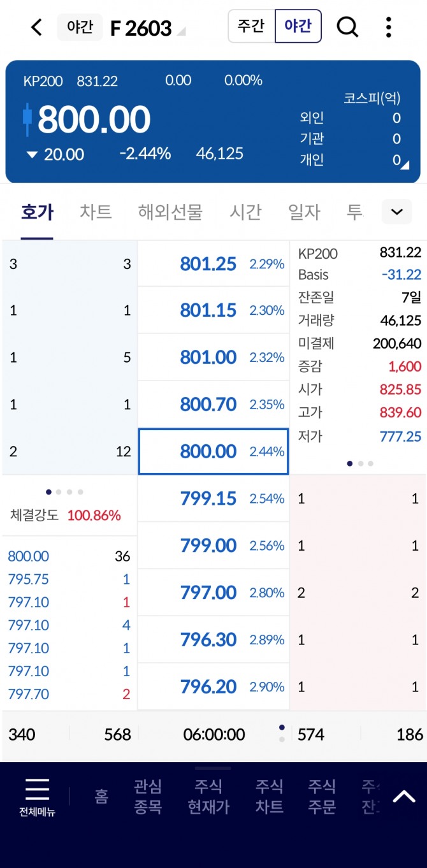This screenshot has width=427, height=868.
Task: Tap the down triangle next to 20.00
Action: (33, 154)
